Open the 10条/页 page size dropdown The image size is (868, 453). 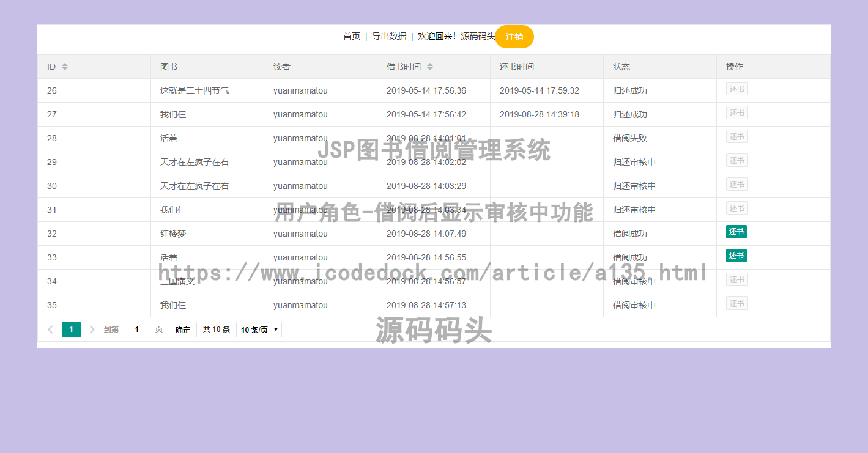point(258,329)
